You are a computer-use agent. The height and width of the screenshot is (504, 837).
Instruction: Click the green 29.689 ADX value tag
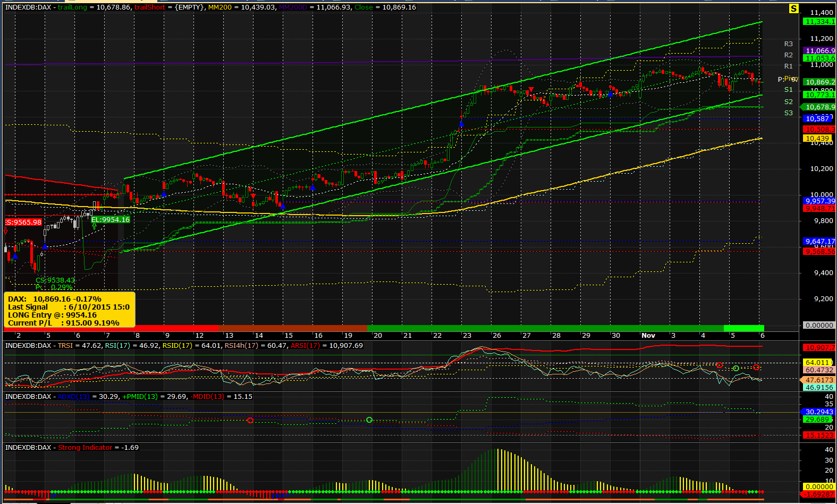(818, 420)
